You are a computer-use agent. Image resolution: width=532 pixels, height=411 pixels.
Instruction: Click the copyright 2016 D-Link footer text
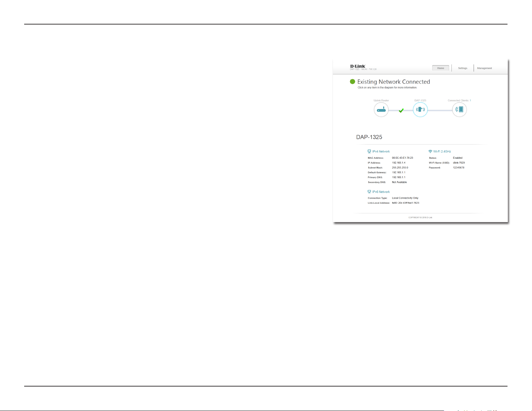(420, 217)
